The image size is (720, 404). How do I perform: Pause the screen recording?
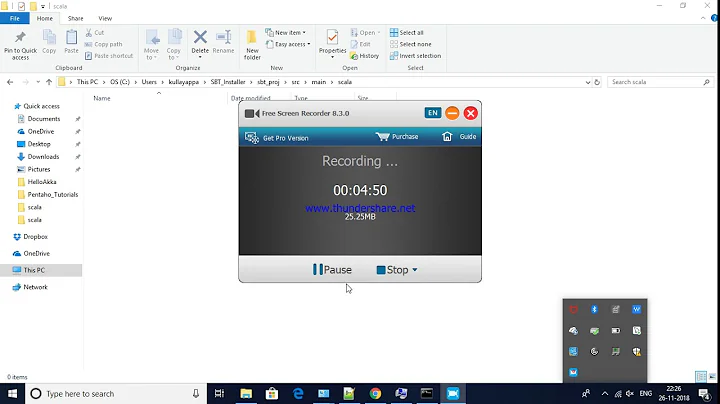332,269
